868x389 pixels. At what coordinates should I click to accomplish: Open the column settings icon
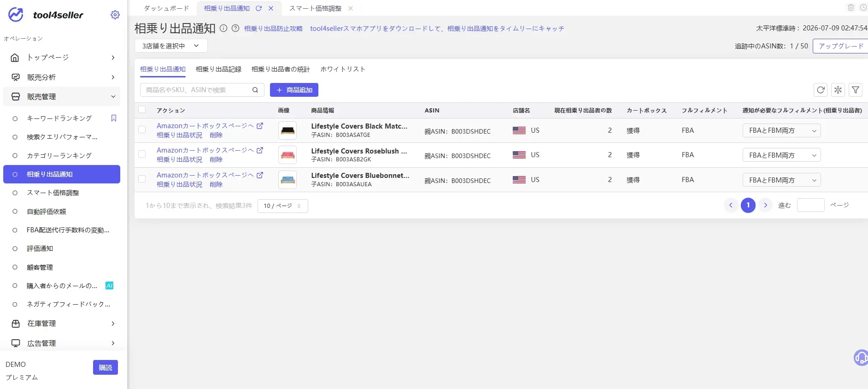[x=838, y=90]
